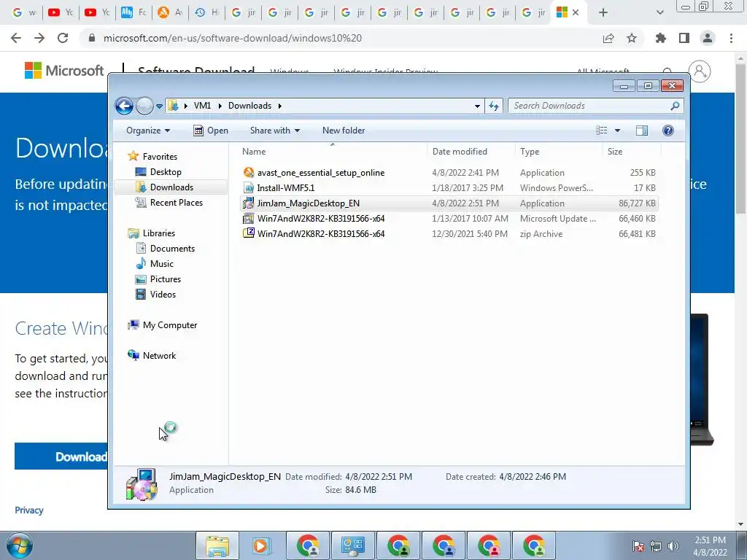Image resolution: width=747 pixels, height=560 pixels.
Task: Click the Privacy link on the webpage
Action: 29,510
